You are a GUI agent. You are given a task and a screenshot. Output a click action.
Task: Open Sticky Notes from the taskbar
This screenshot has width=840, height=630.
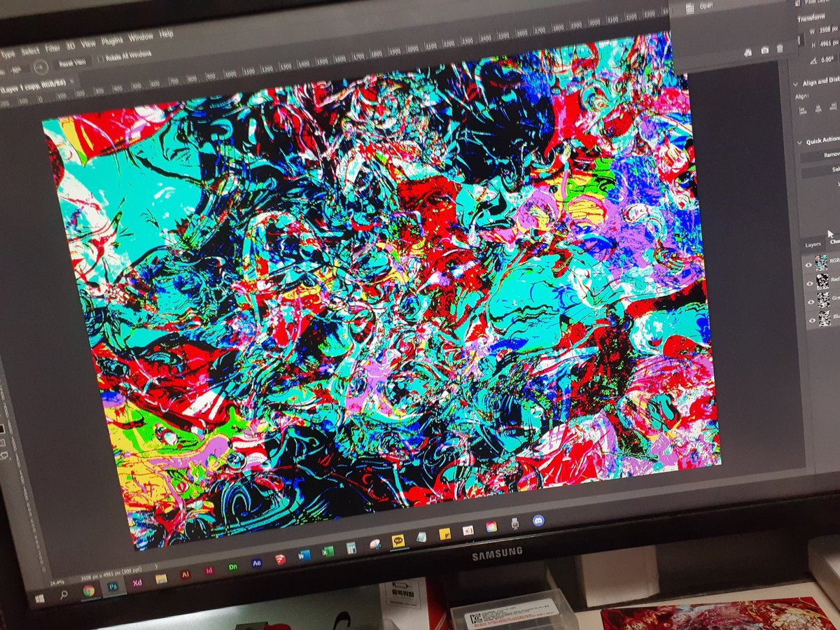pos(444,533)
